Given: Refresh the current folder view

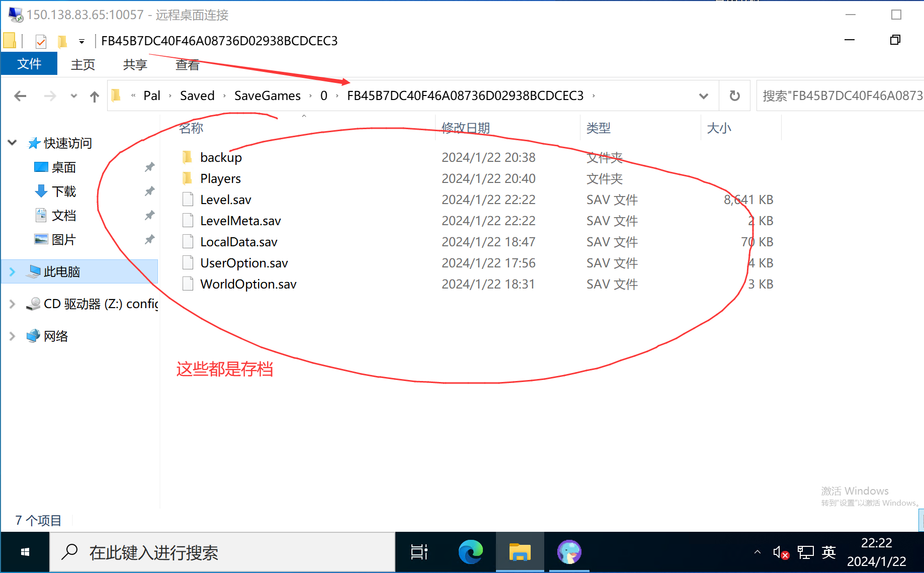Looking at the screenshot, I should click(x=734, y=95).
